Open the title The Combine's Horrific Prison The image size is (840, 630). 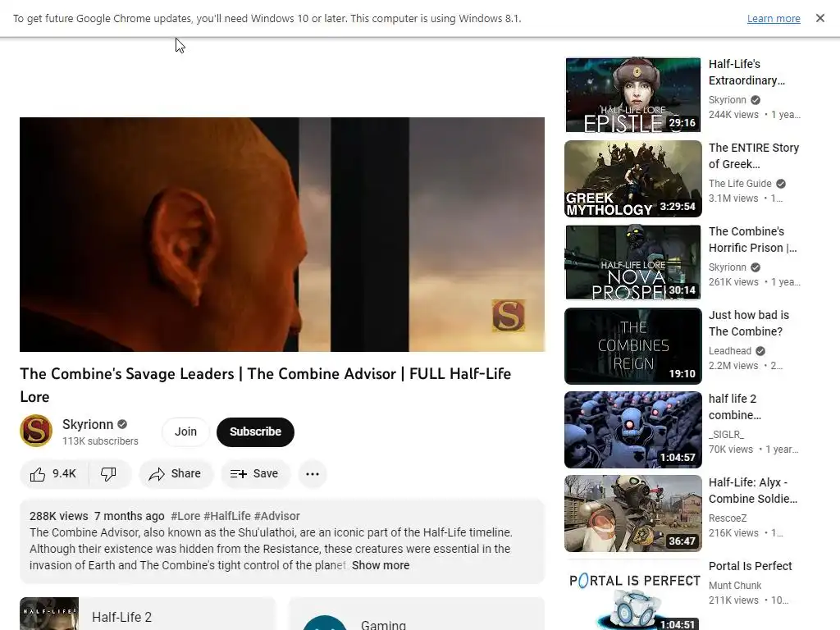click(x=753, y=240)
